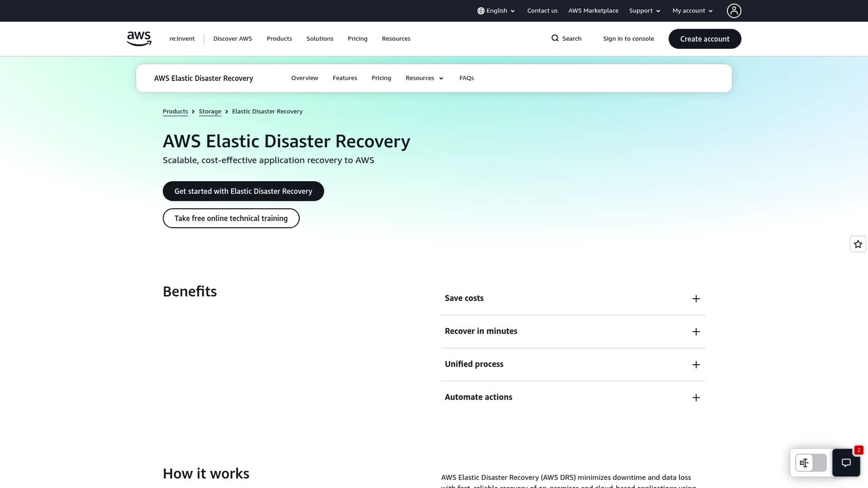Expand the Unified process benefit

pyautogui.click(x=573, y=365)
